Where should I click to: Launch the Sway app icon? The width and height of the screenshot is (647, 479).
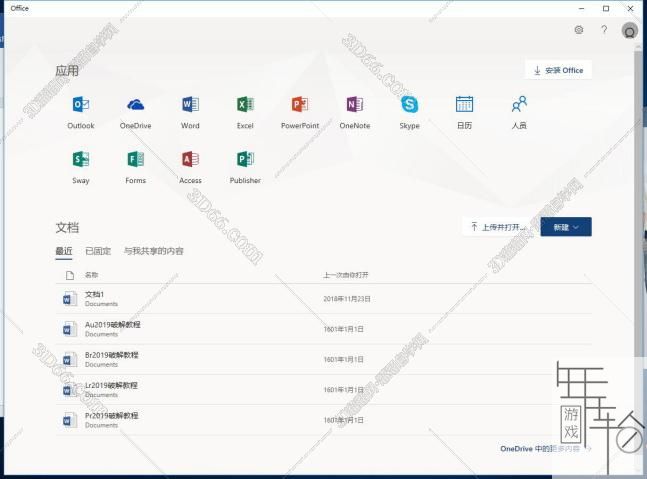(81, 159)
